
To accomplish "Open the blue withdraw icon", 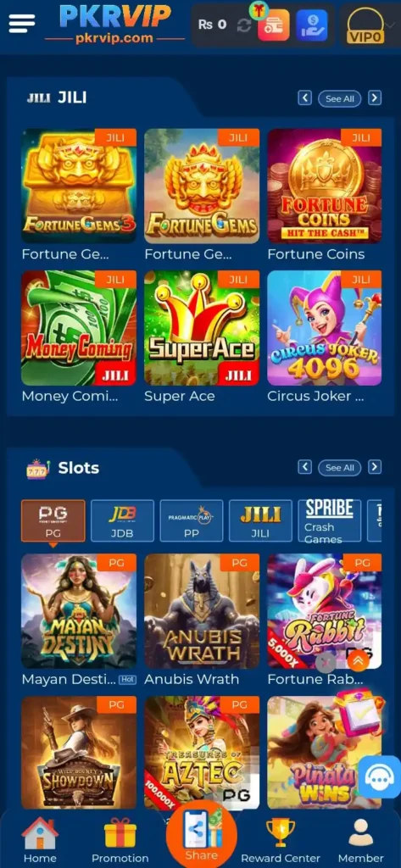I will point(312,25).
